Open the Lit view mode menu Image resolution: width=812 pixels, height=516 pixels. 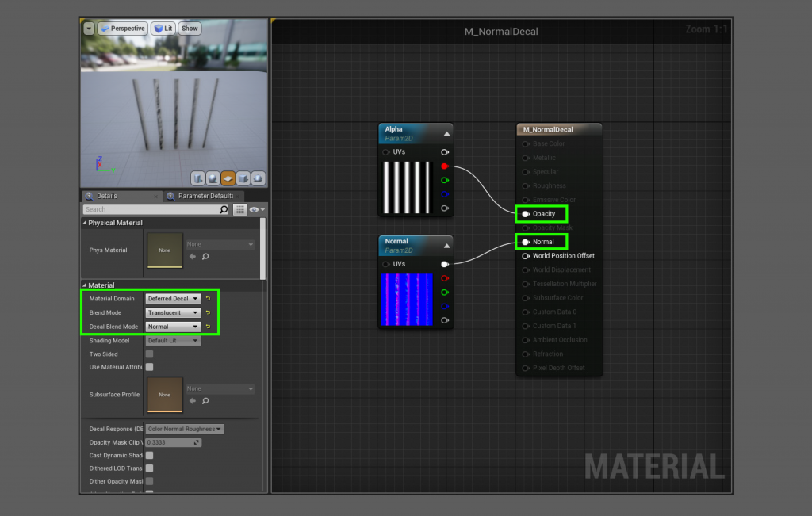click(x=163, y=29)
